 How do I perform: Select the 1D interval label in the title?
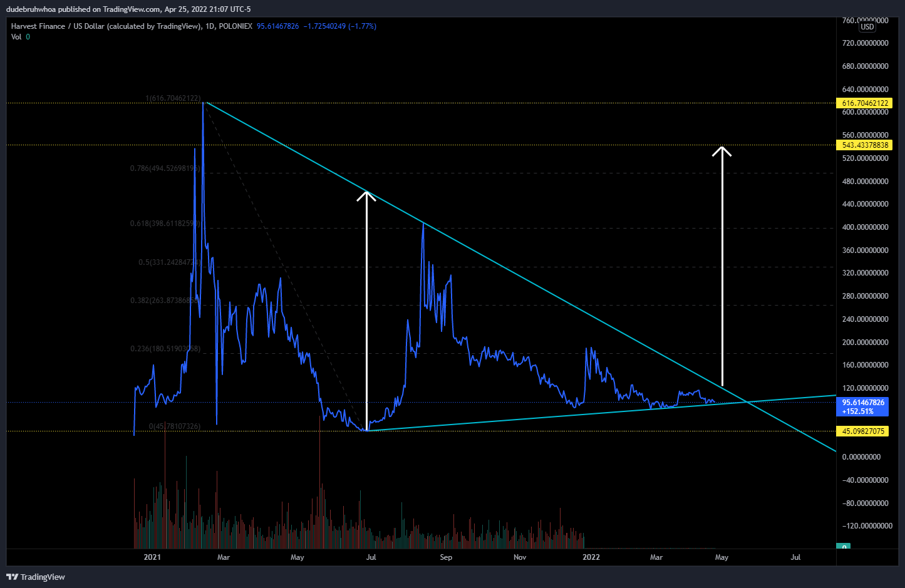210,26
